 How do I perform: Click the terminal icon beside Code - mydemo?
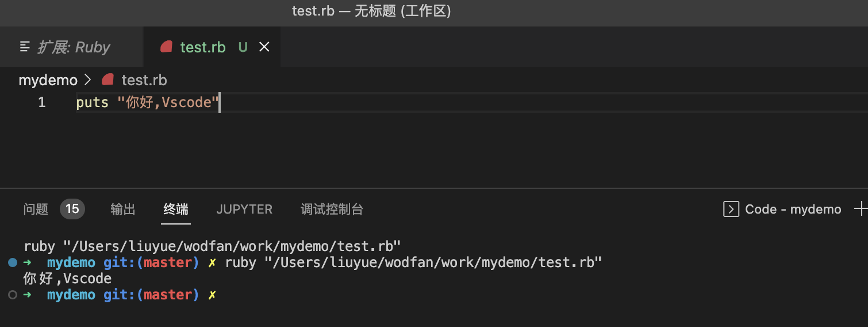pyautogui.click(x=731, y=209)
